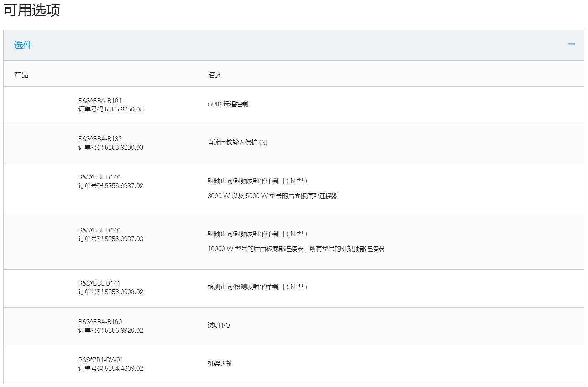
Task: Click the 描述 column header
Action: [215, 75]
